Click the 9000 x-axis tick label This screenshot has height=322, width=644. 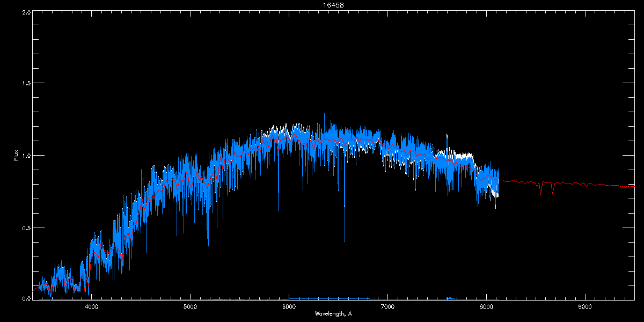click(585, 307)
